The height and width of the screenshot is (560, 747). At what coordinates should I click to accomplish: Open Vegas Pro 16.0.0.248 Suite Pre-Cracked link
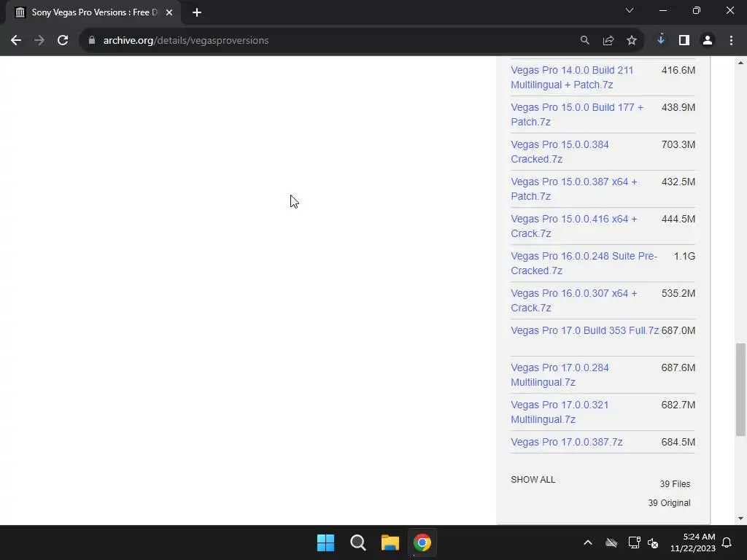point(584,262)
